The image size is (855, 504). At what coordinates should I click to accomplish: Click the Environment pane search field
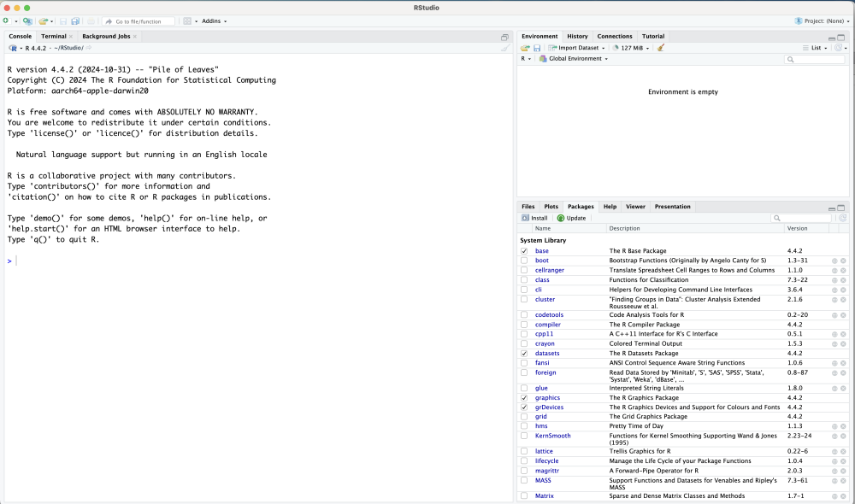tap(815, 60)
